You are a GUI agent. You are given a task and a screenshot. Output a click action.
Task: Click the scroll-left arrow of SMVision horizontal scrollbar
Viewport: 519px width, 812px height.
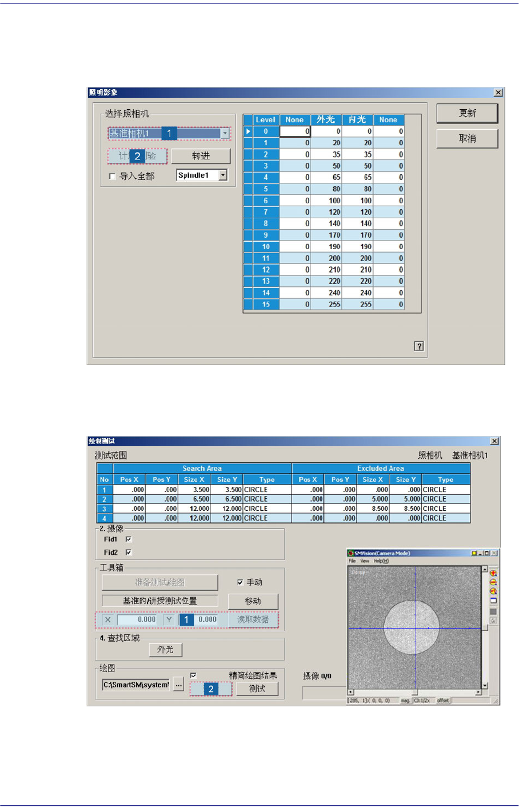coord(351,692)
